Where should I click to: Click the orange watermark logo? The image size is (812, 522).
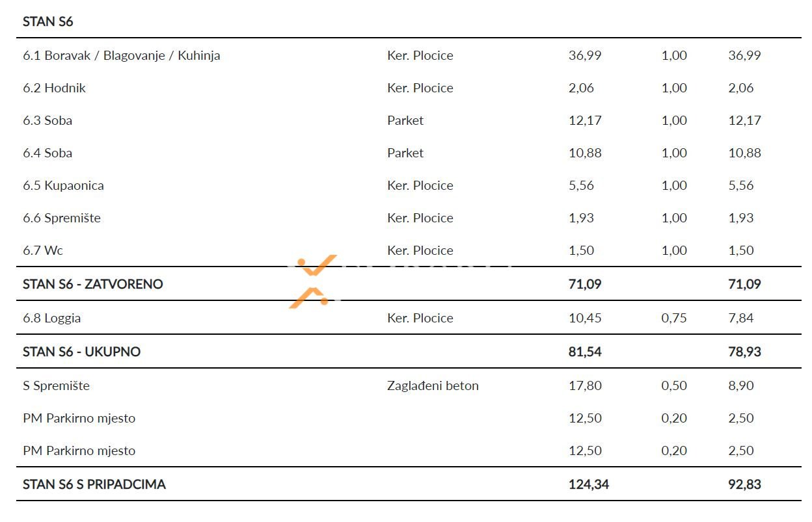(x=314, y=281)
